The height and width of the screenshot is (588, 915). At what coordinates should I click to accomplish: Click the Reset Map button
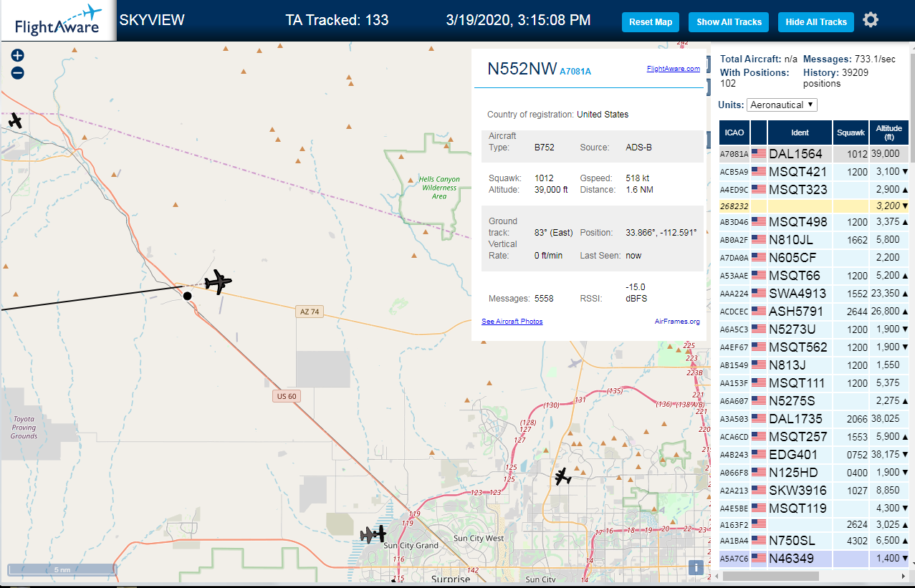click(x=651, y=22)
